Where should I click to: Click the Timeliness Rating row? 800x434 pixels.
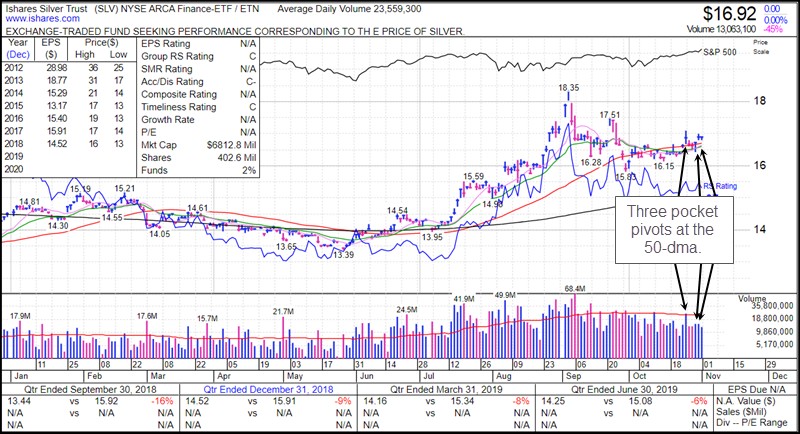point(198,107)
